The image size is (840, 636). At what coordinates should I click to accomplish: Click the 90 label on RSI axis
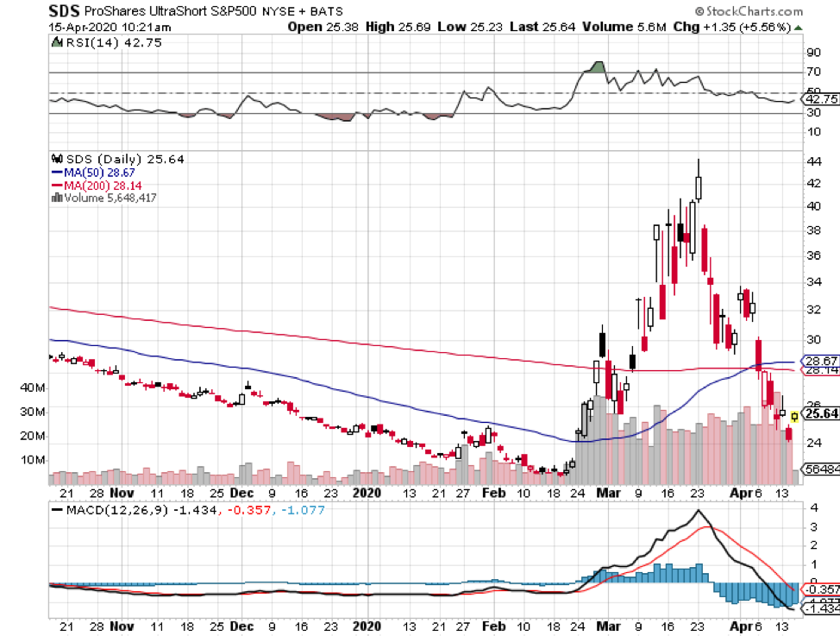[814, 52]
